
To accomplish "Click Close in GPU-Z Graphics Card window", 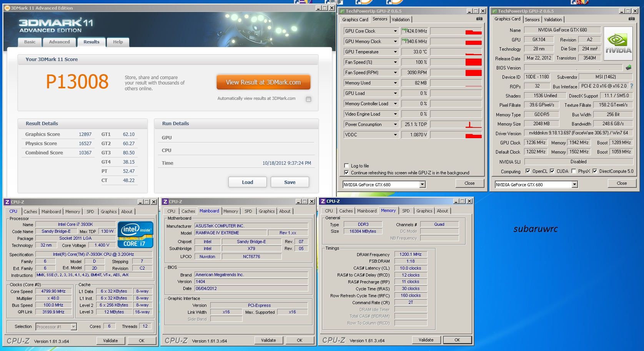I will (x=622, y=183).
